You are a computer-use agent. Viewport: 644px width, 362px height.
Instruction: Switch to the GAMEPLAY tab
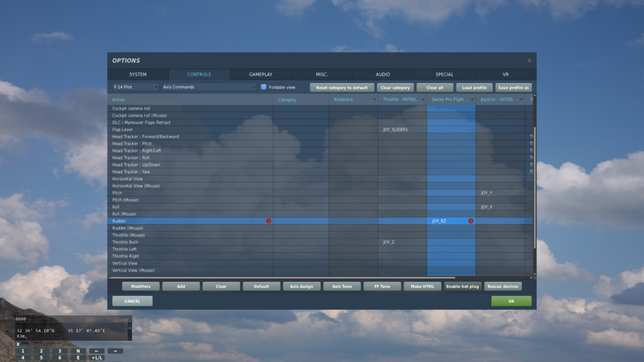(260, 74)
